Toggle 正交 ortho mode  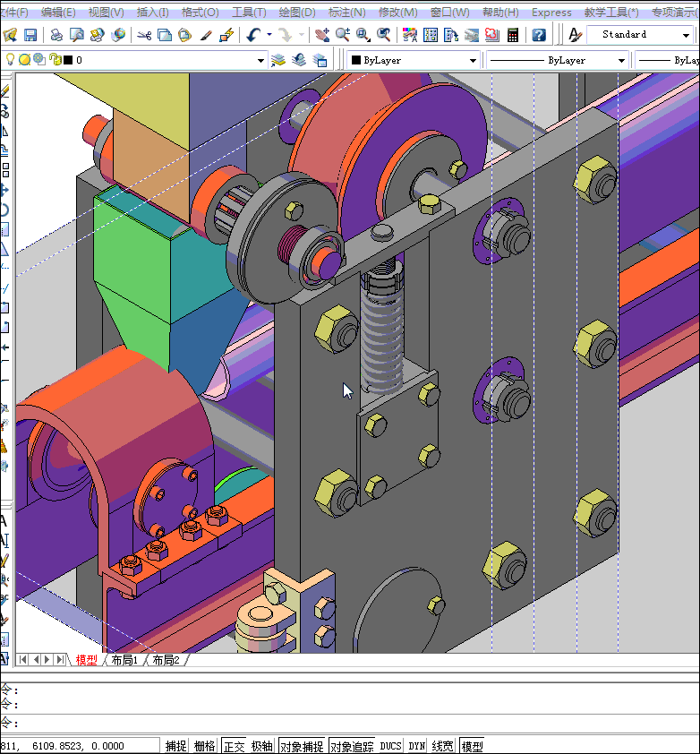pos(235,746)
